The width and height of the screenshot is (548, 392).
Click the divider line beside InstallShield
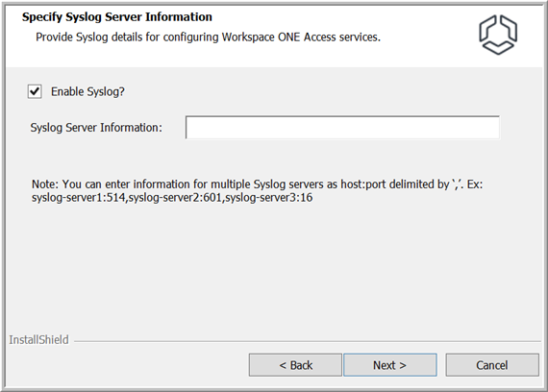pyautogui.click(x=308, y=341)
